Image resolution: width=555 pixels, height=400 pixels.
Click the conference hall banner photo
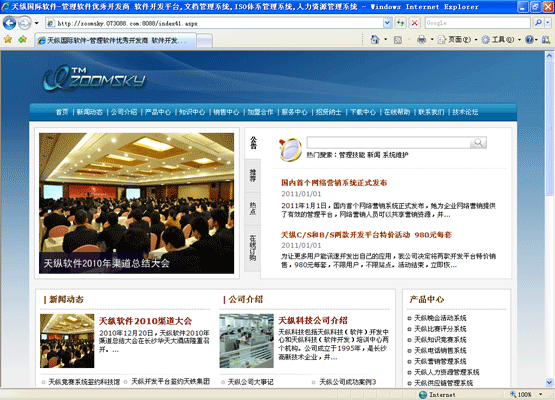coord(137,203)
